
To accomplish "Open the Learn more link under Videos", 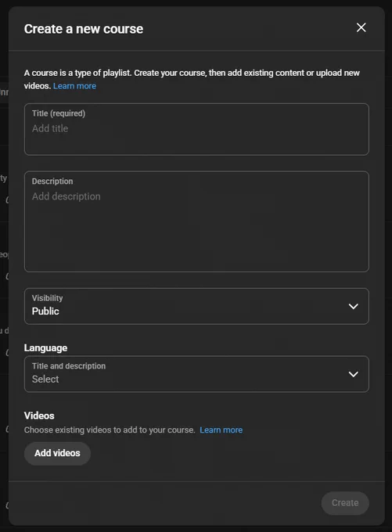I will pyautogui.click(x=221, y=430).
